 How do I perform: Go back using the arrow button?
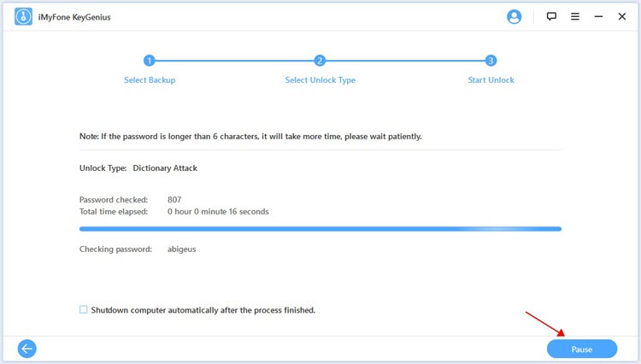coord(27,349)
